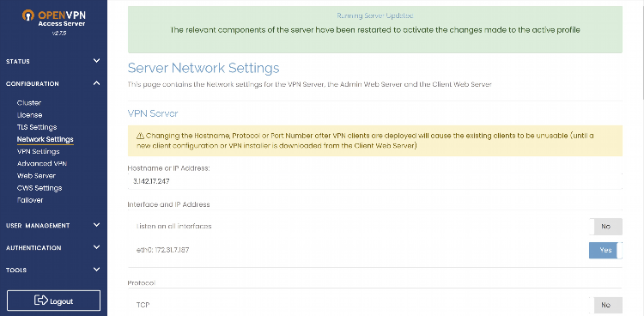
Task: Expand the Tools section chevron
Action: tap(96, 270)
